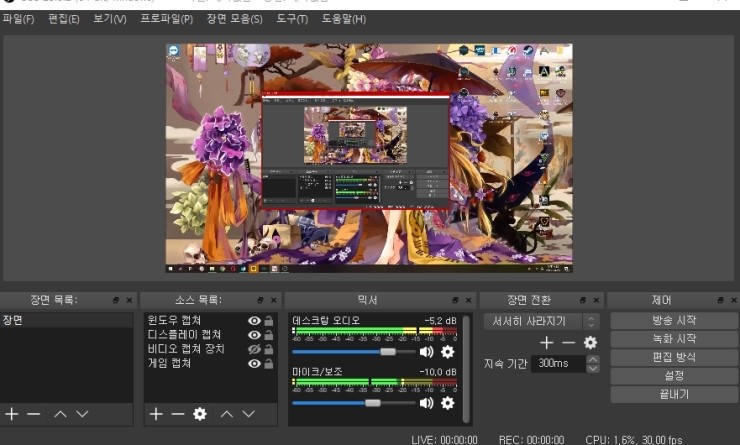Hide the 게임 캡쳐 source
The height and width of the screenshot is (445, 740).
(254, 363)
